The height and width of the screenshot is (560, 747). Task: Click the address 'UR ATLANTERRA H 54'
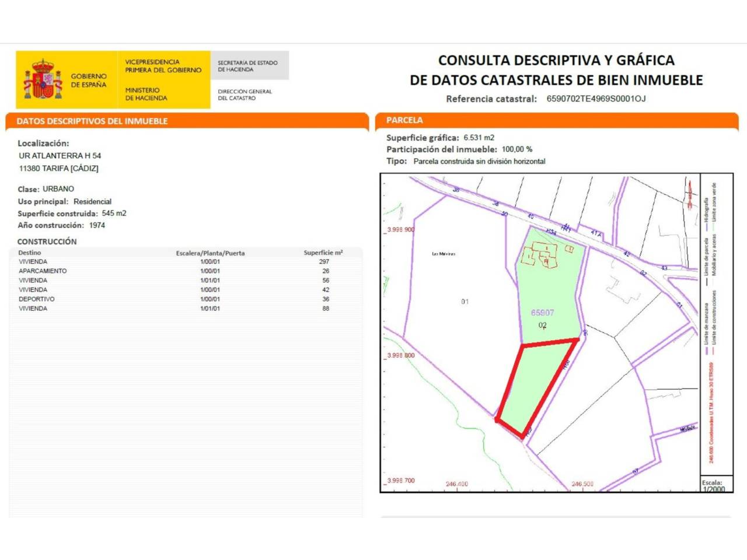pyautogui.click(x=60, y=156)
